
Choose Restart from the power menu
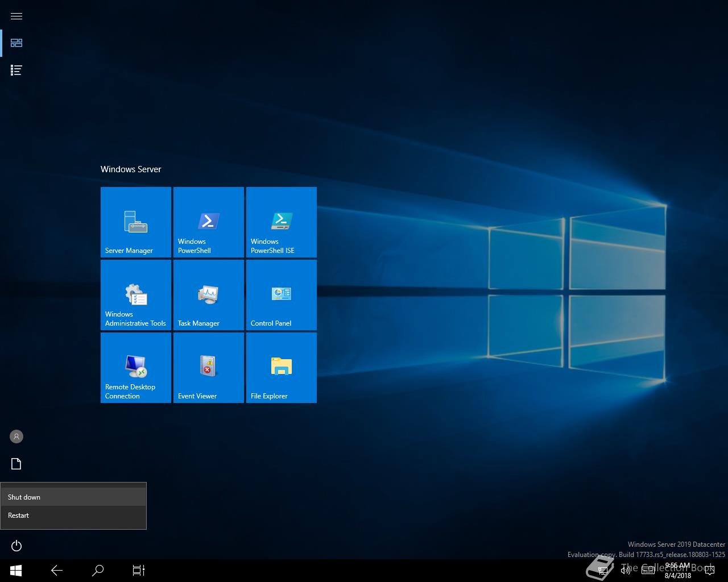(73, 515)
